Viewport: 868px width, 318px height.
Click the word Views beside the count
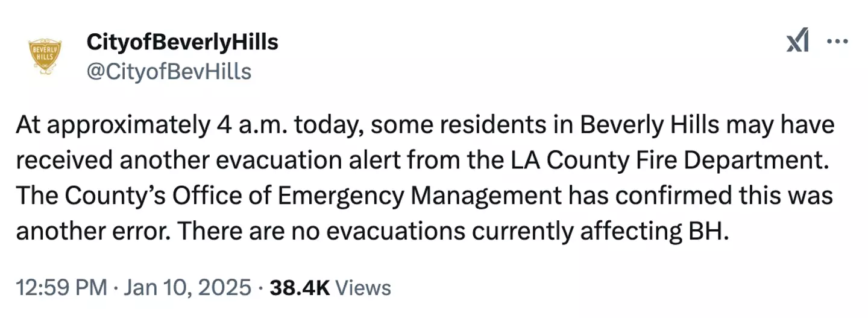point(363,287)
